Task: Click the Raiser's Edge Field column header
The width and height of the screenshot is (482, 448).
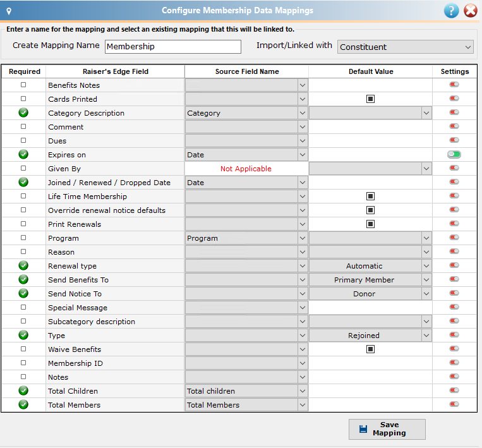Action: [115, 71]
